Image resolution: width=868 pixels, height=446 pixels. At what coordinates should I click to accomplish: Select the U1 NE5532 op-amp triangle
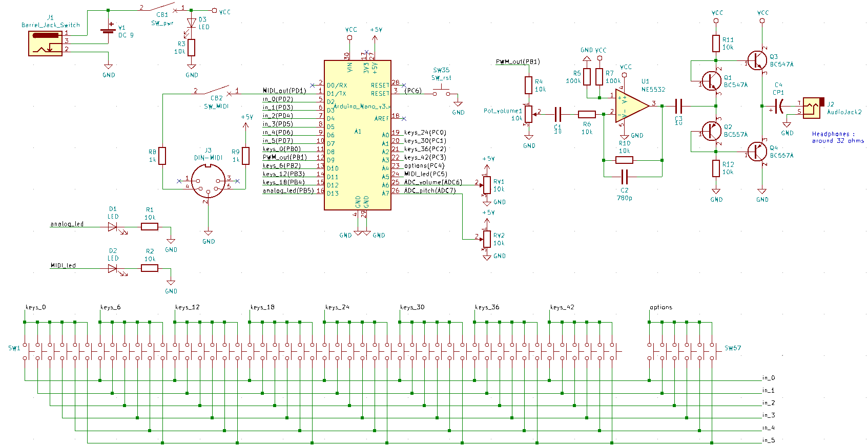(632, 106)
